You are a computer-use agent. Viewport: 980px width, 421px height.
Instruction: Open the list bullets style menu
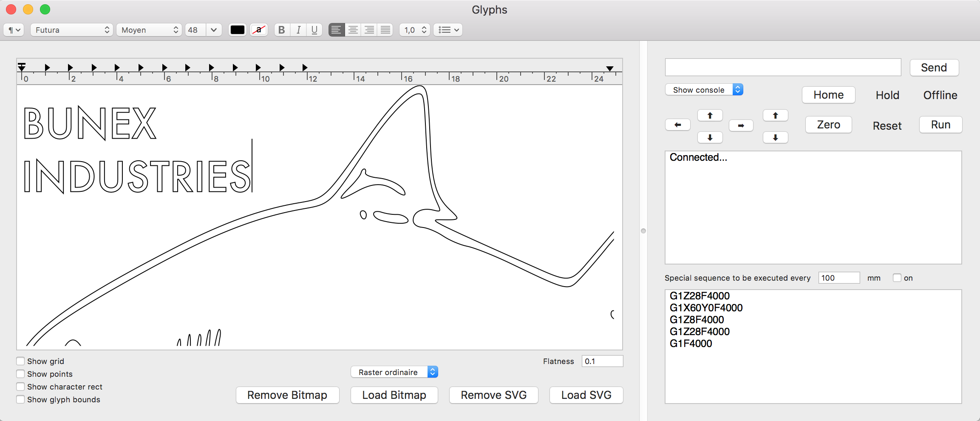click(448, 30)
